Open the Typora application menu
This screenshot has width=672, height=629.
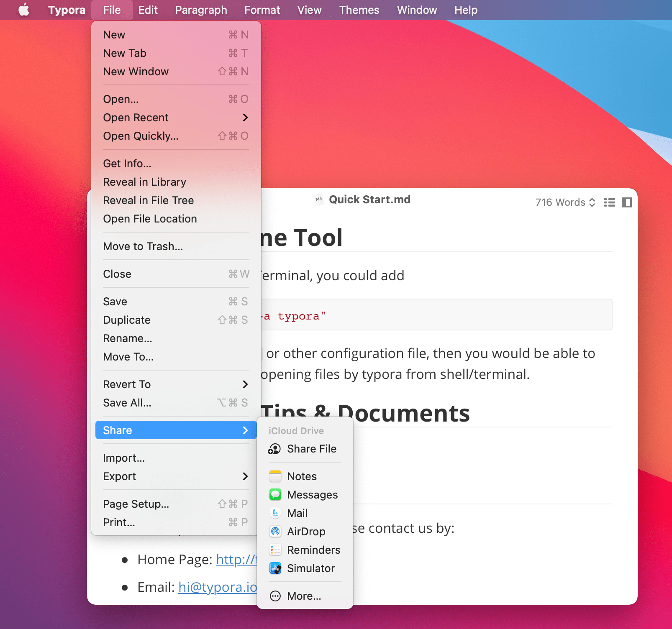67,10
